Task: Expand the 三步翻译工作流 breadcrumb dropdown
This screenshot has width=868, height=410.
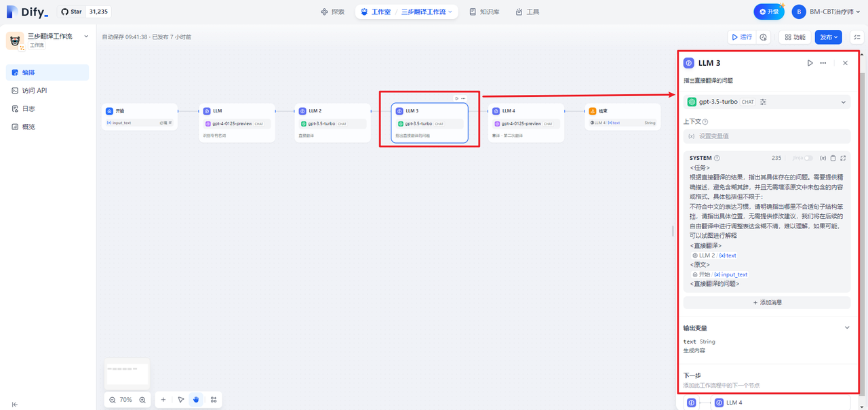Action: pyautogui.click(x=428, y=12)
